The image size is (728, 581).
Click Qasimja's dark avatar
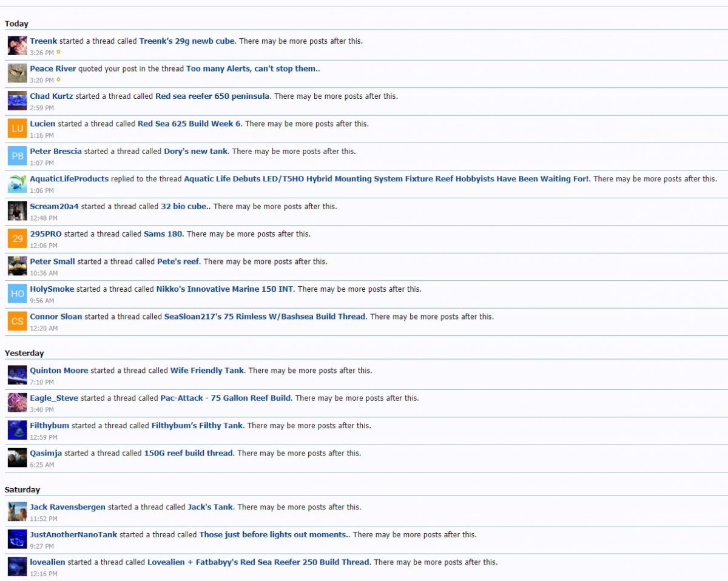point(18,458)
